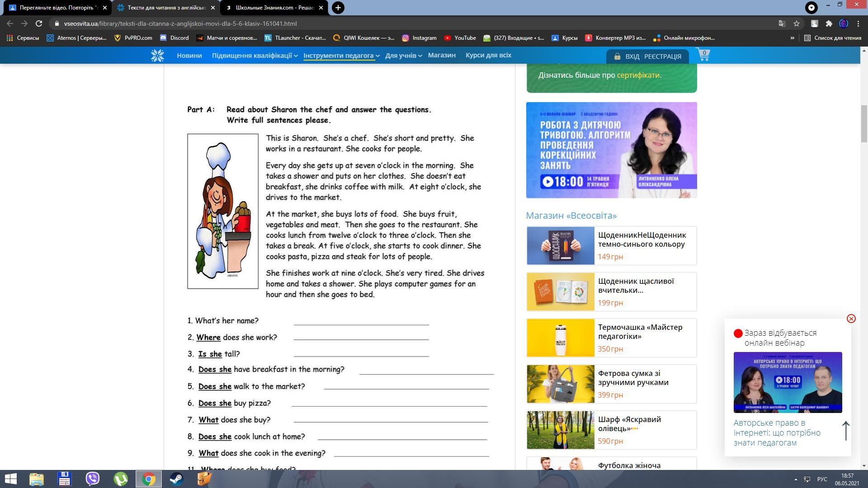Viewport: 868px width, 488px height.
Task: Open the Chrome profile avatar
Action: point(843,23)
